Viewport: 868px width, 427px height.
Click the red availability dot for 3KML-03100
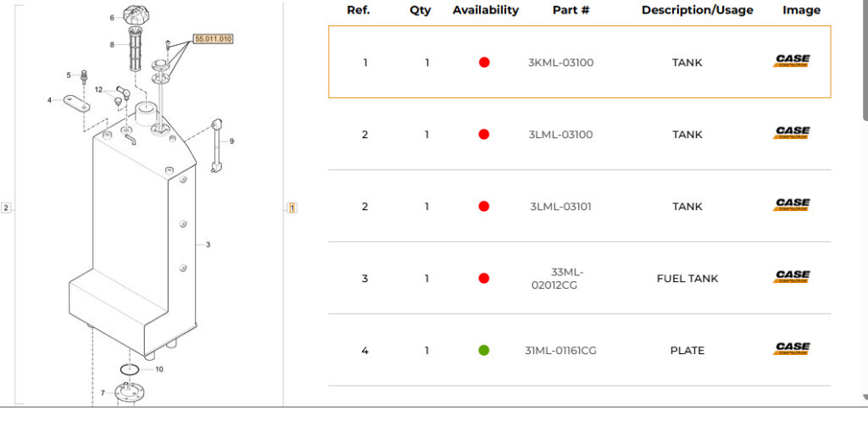484,63
